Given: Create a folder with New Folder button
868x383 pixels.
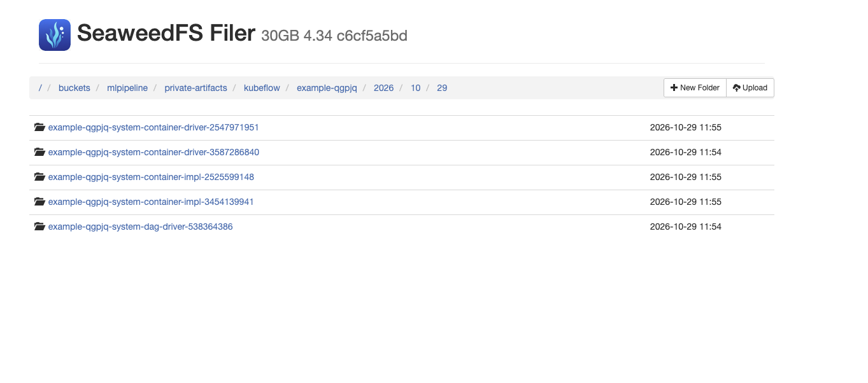Looking at the screenshot, I should pos(695,88).
